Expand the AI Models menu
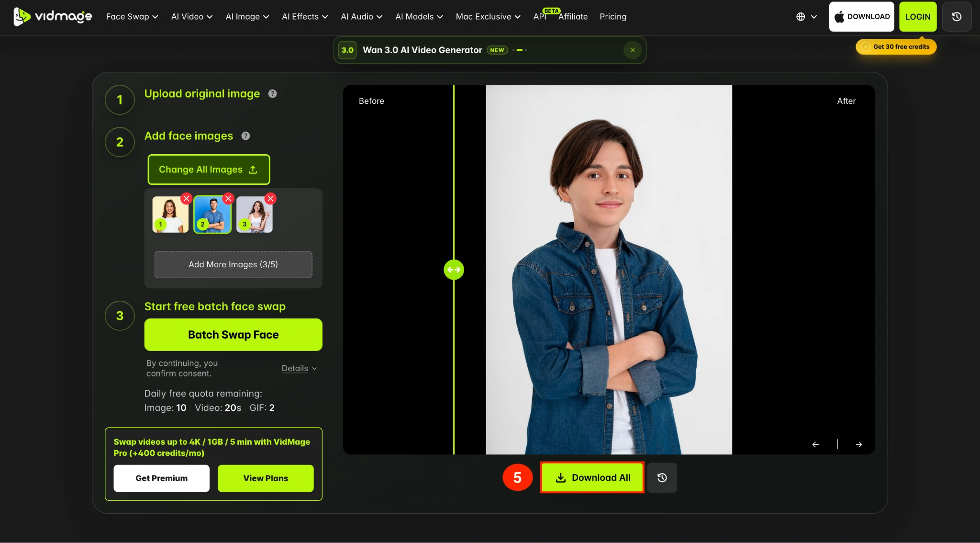980x543 pixels. pos(419,17)
